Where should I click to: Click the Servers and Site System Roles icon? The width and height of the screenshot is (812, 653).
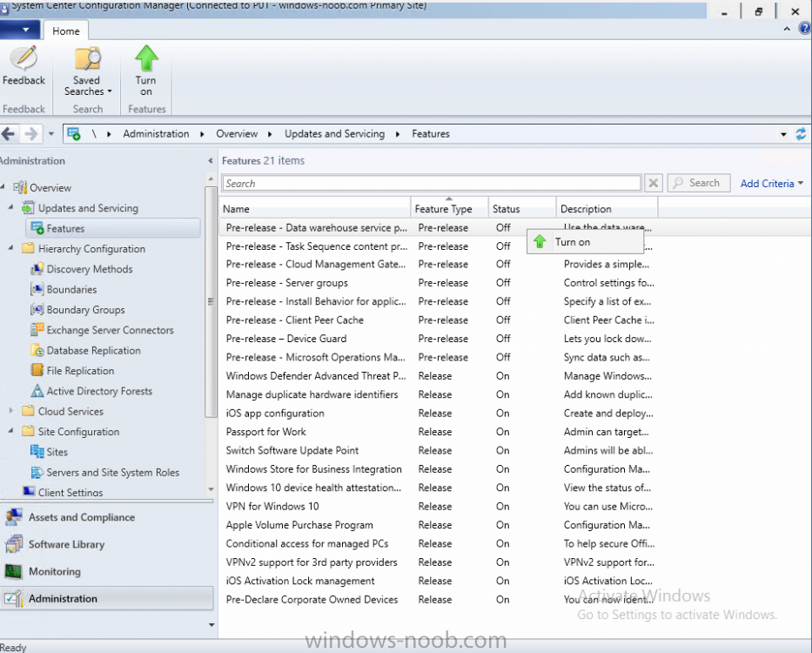pos(37,472)
